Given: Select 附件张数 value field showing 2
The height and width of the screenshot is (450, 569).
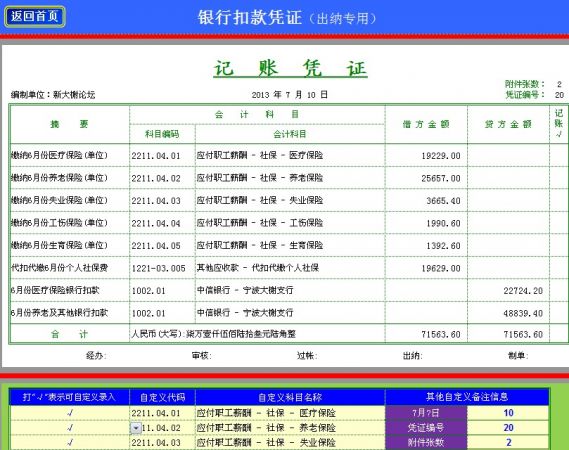Looking at the screenshot, I should pyautogui.click(x=508, y=442).
